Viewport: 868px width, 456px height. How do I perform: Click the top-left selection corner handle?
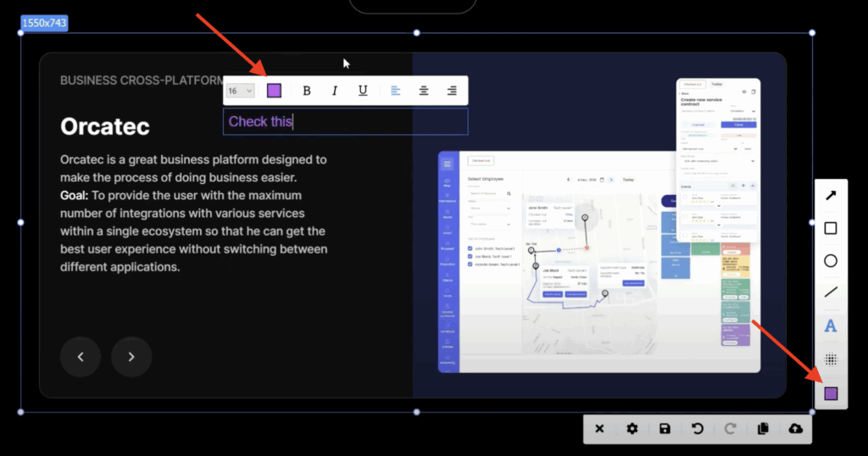[21, 33]
